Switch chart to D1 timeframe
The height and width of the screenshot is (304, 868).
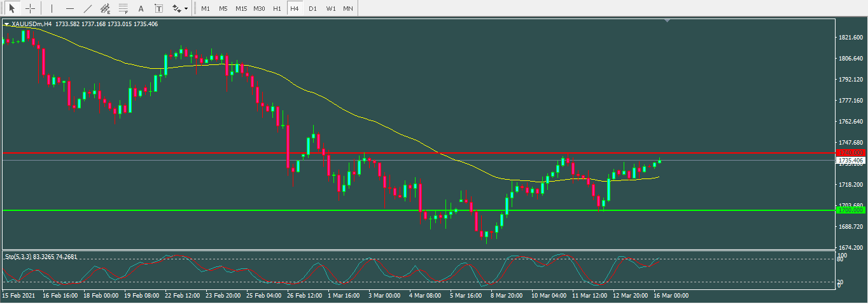[x=312, y=9]
